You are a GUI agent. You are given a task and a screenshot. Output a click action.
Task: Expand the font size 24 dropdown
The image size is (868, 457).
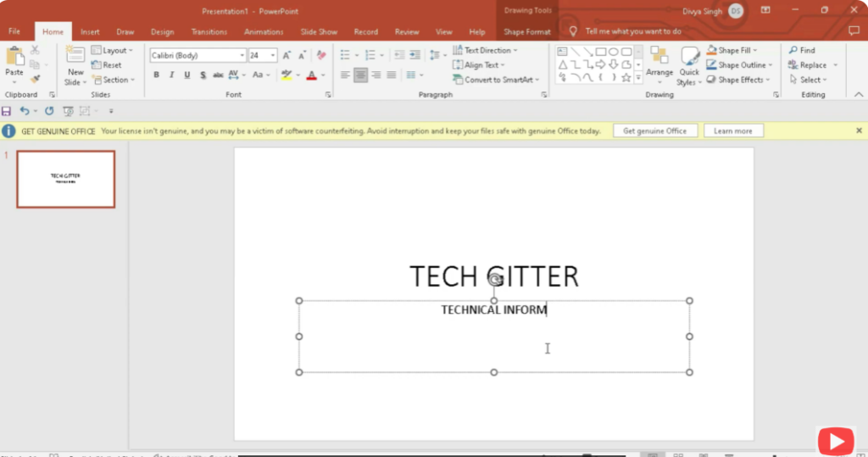(x=273, y=55)
